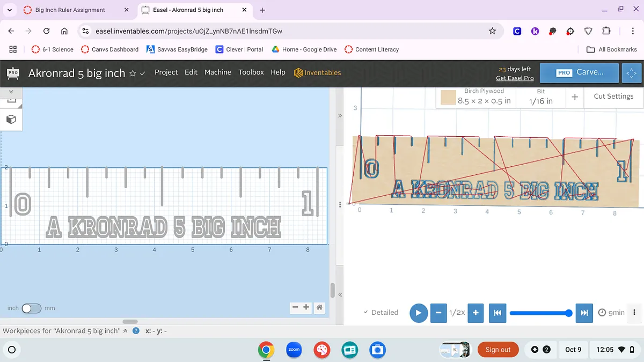Open the project name dropdown arrow
Image resolution: width=644 pixels, height=362 pixels.
143,73
